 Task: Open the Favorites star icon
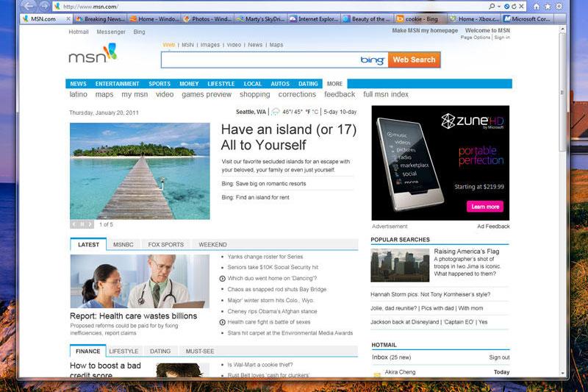point(548,6)
